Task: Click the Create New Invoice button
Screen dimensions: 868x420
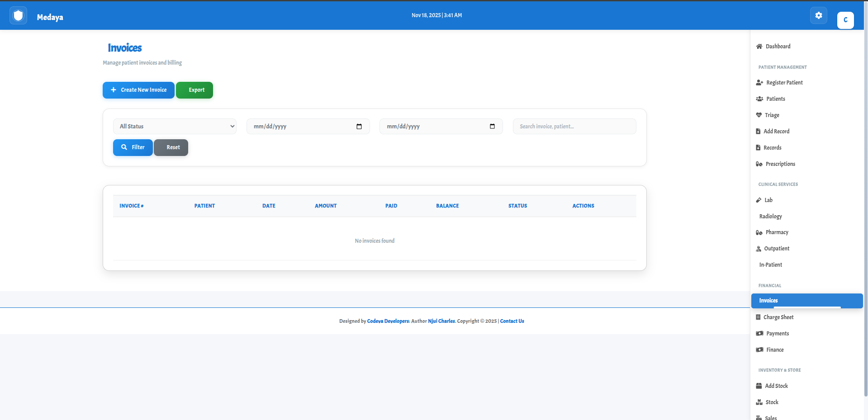Action: pos(138,90)
